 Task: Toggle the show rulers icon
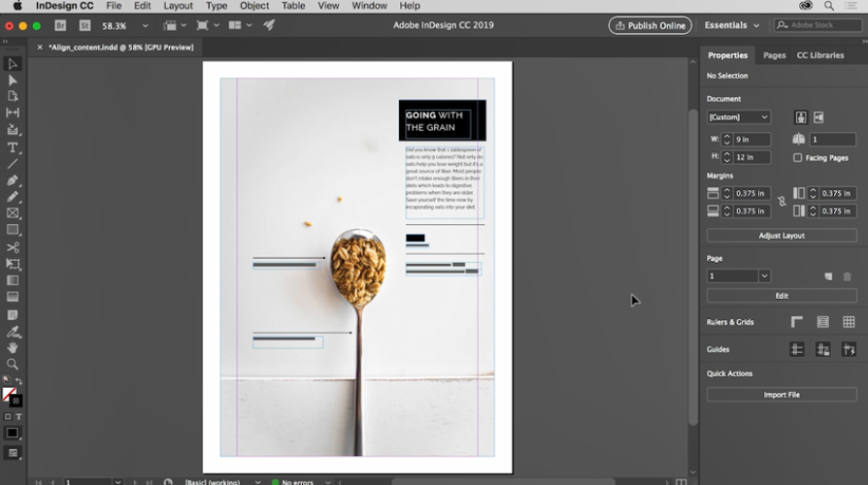tap(797, 322)
